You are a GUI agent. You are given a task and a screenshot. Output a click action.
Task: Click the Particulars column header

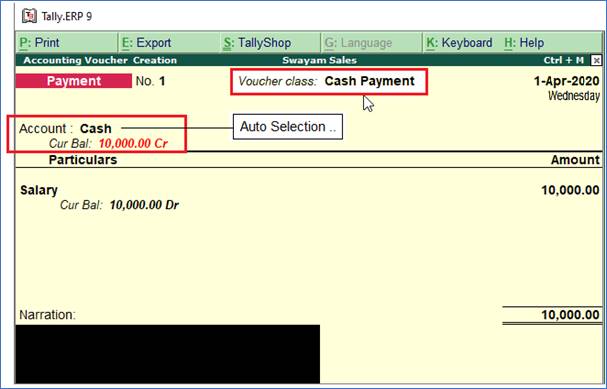[83, 160]
